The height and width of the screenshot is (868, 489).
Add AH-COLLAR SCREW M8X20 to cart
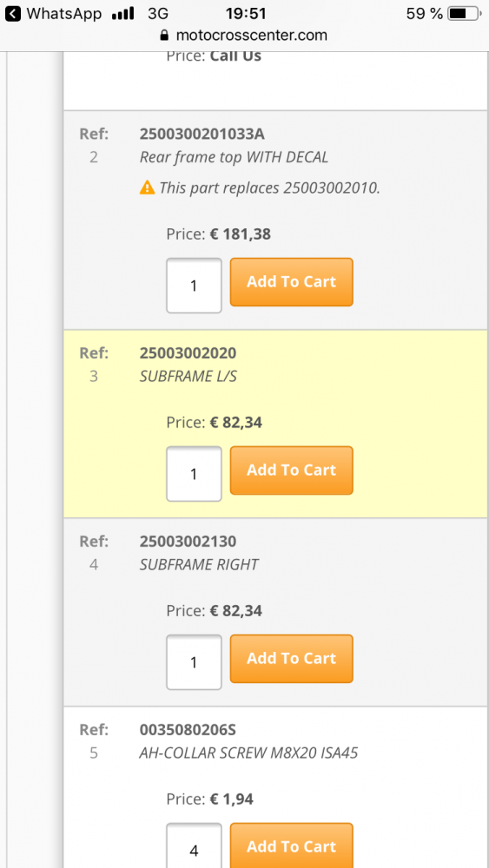(291, 845)
